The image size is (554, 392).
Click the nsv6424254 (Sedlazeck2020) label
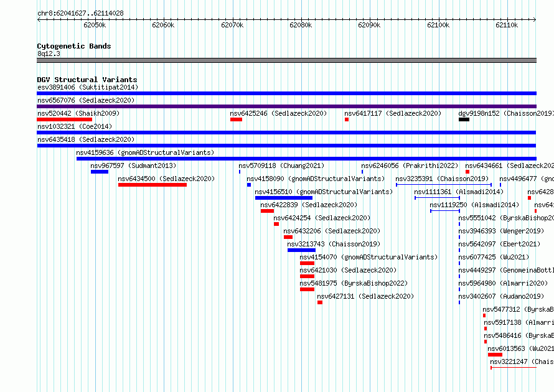322,218
